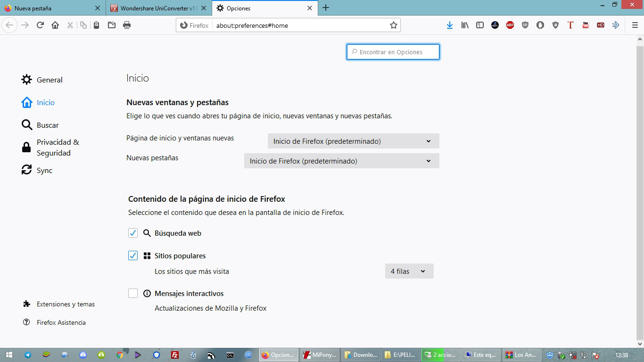The image size is (644, 362).
Task: Open the command prompt taskbar icon
Action: click(230, 355)
